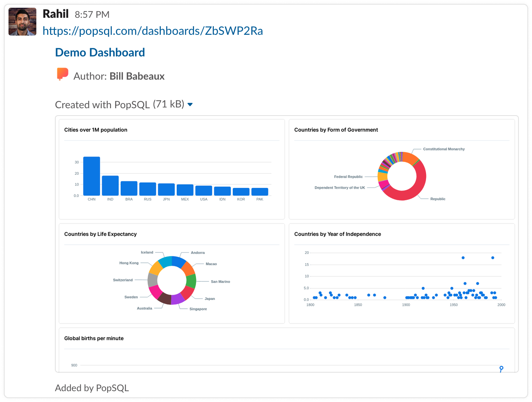Click the gray Switzerland donut slice
Viewport: 532px width, 402px height.
pos(152,280)
